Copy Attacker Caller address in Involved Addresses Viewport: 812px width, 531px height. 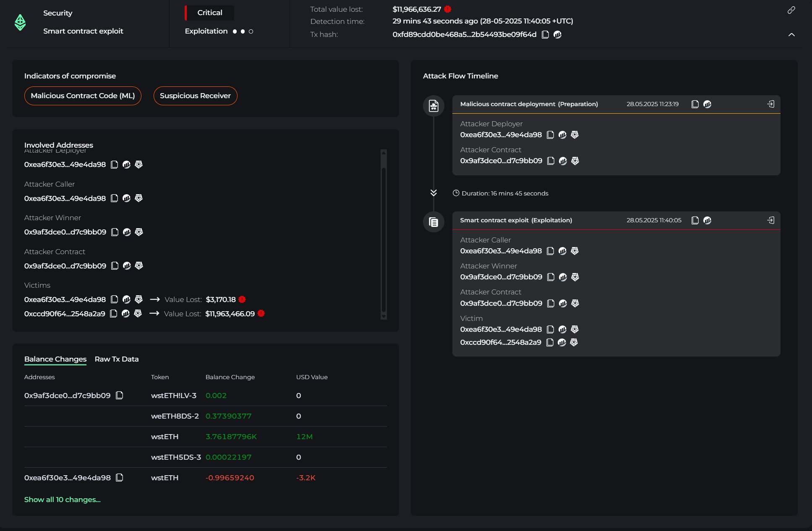click(x=114, y=198)
